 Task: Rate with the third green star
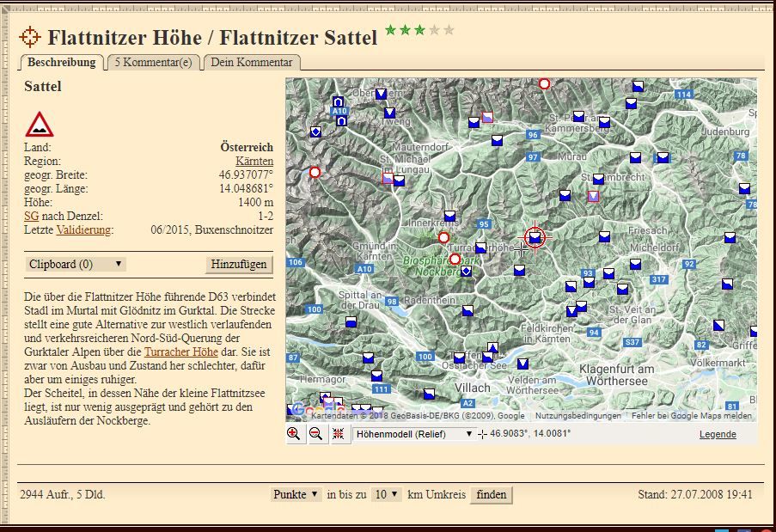419,31
